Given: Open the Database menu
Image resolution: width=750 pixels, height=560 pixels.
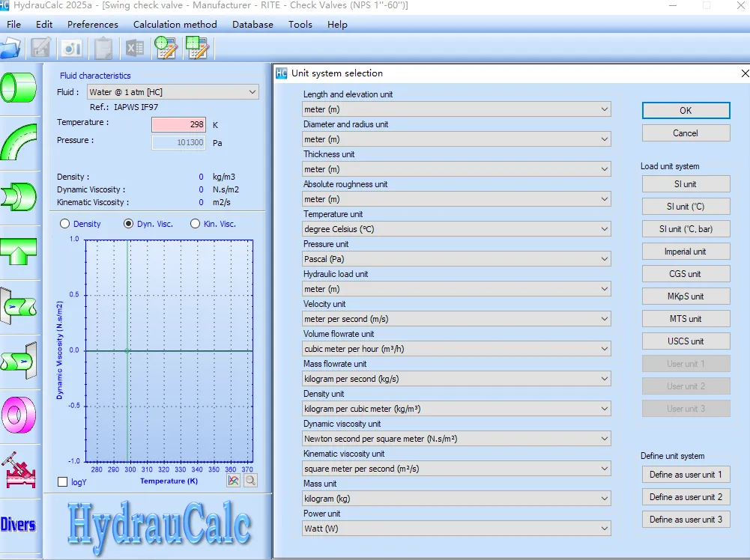Looking at the screenshot, I should 252,25.
